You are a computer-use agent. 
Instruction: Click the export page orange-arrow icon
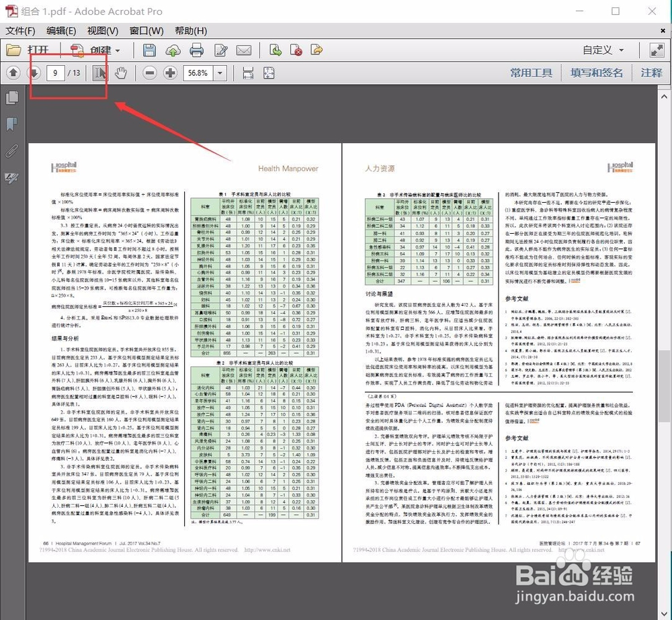[317, 50]
